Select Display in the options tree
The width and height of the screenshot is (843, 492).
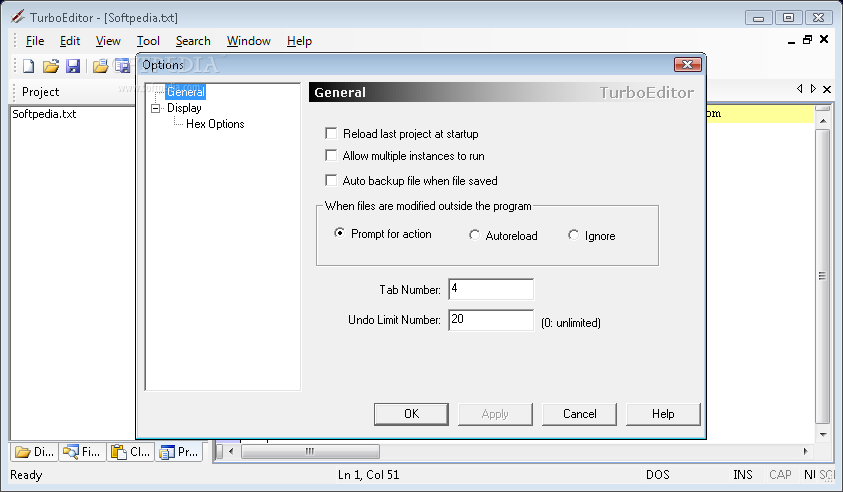point(184,108)
